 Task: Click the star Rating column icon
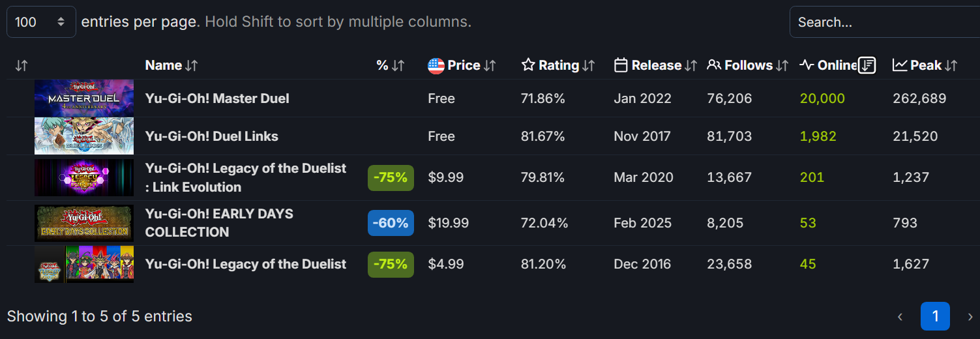coord(528,65)
